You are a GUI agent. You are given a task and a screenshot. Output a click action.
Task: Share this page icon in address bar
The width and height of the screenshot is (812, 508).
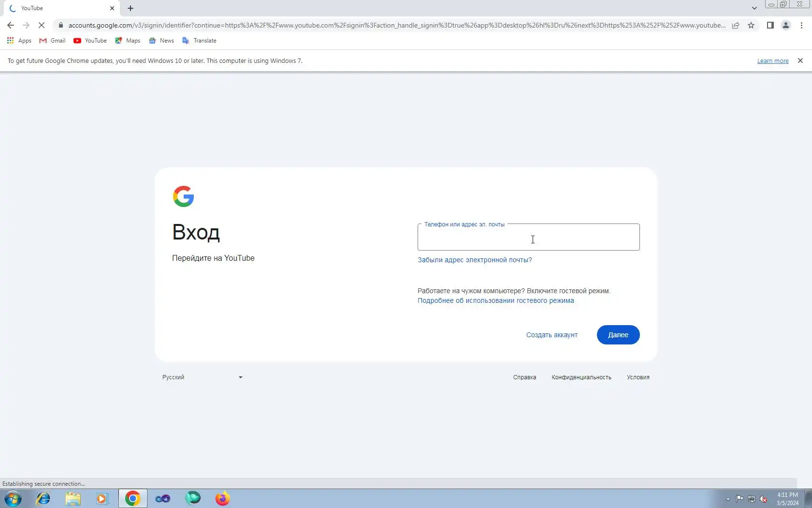(x=736, y=25)
